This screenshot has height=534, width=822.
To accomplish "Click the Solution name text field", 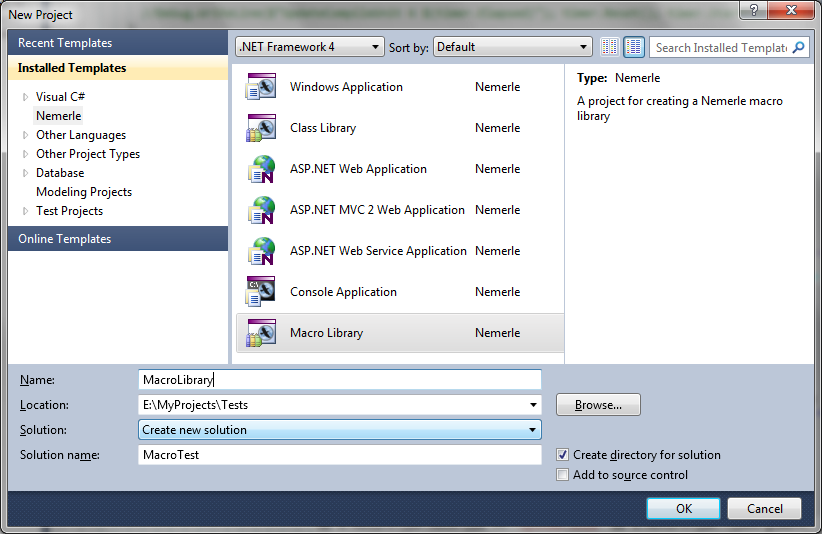I will pos(340,455).
